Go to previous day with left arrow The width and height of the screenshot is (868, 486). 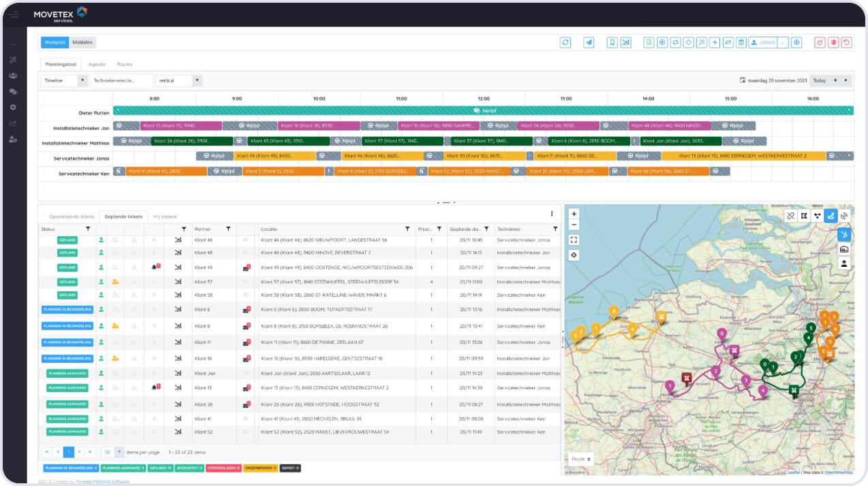pyautogui.click(x=835, y=80)
